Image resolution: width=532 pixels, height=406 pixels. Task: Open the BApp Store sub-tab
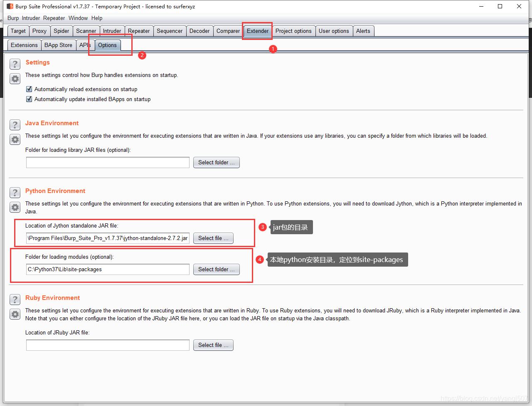coord(58,45)
